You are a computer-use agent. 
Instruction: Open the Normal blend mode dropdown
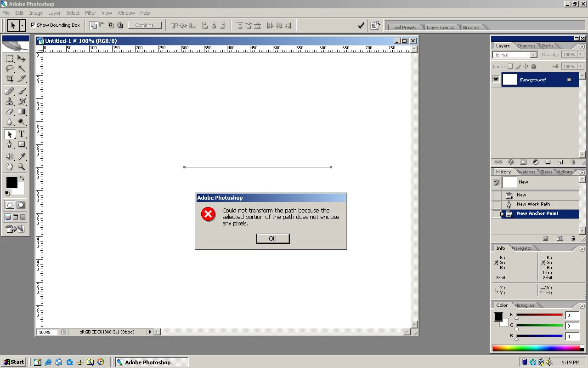[x=514, y=55]
